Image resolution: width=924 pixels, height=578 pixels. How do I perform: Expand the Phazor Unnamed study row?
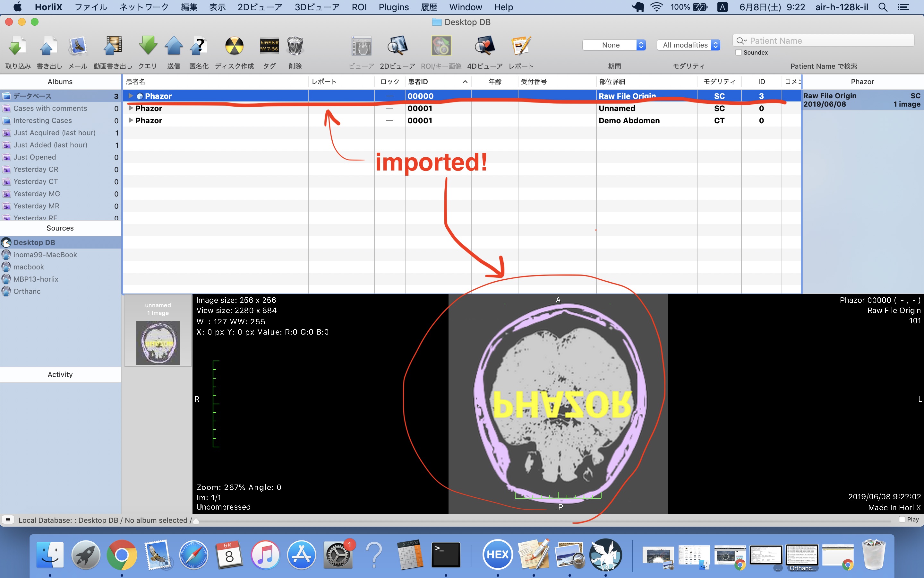tap(131, 108)
